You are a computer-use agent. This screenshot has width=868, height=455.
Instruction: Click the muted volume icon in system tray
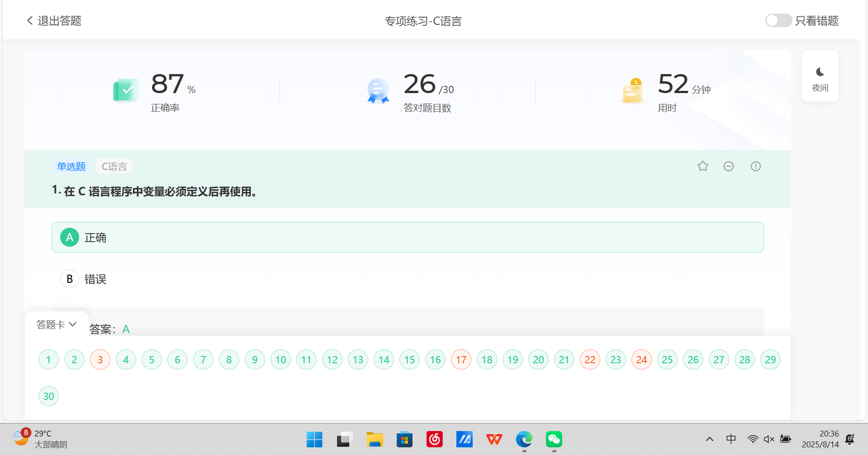769,439
